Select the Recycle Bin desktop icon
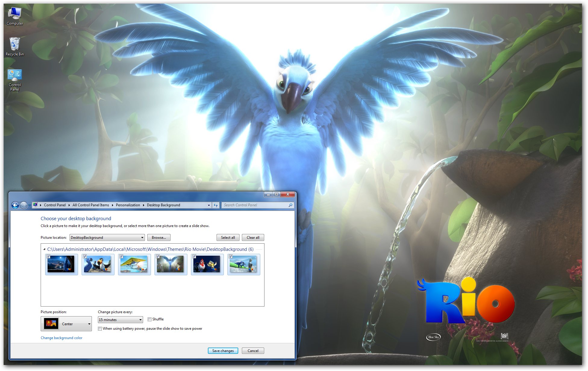Viewport: 588px width, 371px height. point(14,47)
